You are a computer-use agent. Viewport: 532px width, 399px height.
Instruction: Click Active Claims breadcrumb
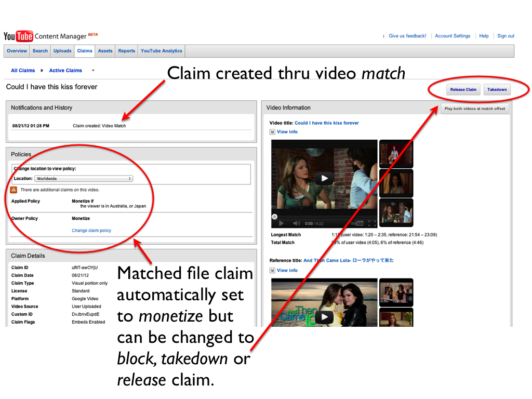pos(65,71)
